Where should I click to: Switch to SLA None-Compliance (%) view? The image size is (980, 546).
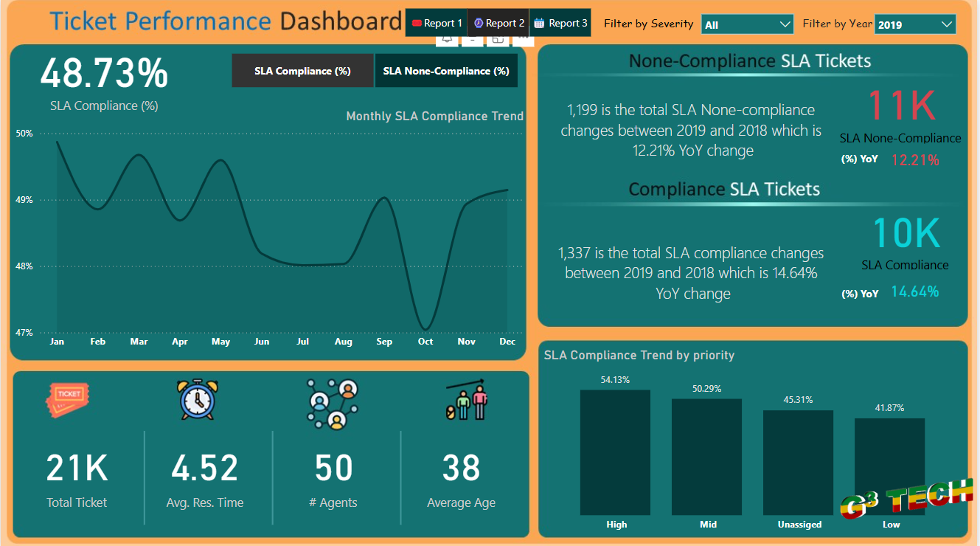446,71
